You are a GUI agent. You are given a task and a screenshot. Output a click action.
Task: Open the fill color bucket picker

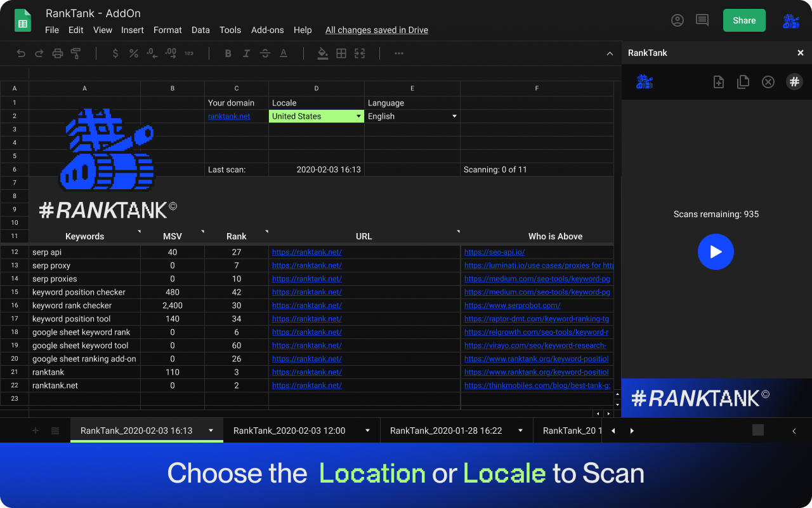tap(323, 53)
